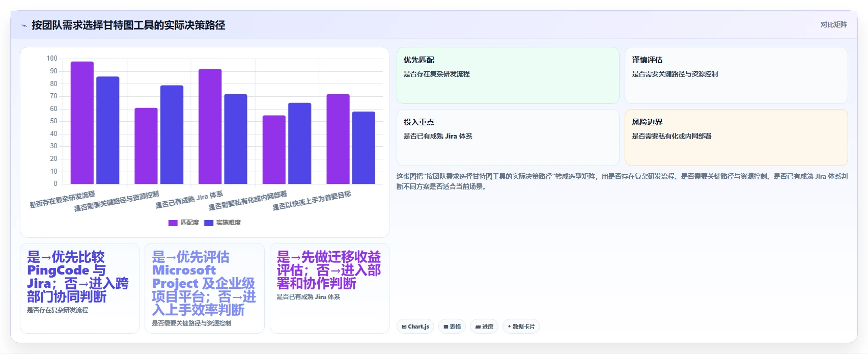Screen dimensions: 868x354
Task: Click the purple 匹配度 bar for 是否已有成熟 Jira 体系
Action: pyautogui.click(x=210, y=126)
